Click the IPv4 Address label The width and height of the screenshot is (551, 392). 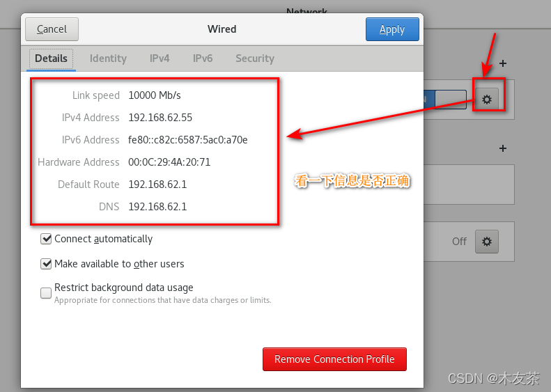[x=91, y=117]
